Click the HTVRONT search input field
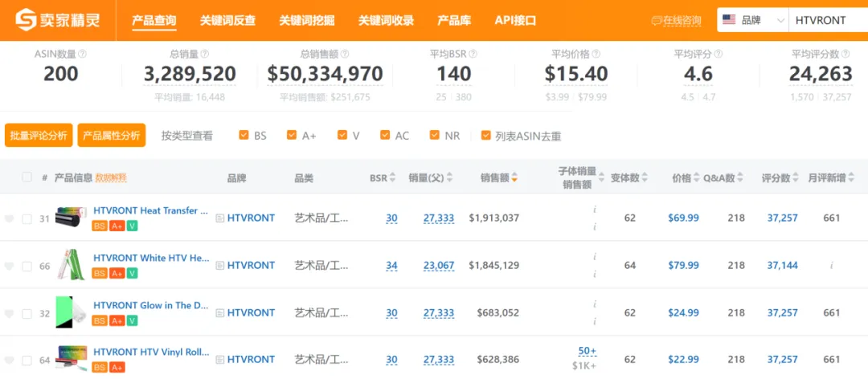The height and width of the screenshot is (379, 868). (x=829, y=20)
